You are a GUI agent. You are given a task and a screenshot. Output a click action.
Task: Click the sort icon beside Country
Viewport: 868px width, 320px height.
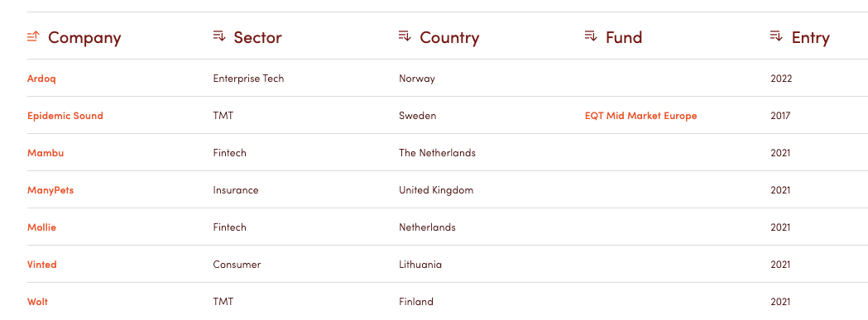pyautogui.click(x=405, y=36)
